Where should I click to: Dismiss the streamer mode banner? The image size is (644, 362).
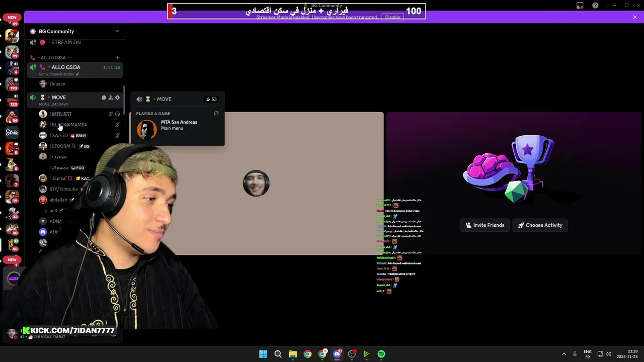(635, 17)
